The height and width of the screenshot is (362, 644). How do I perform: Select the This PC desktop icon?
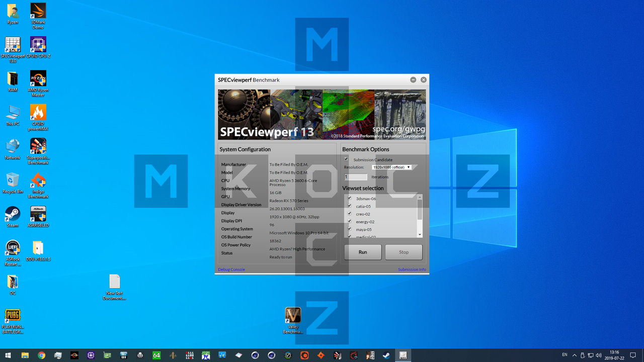(x=13, y=116)
